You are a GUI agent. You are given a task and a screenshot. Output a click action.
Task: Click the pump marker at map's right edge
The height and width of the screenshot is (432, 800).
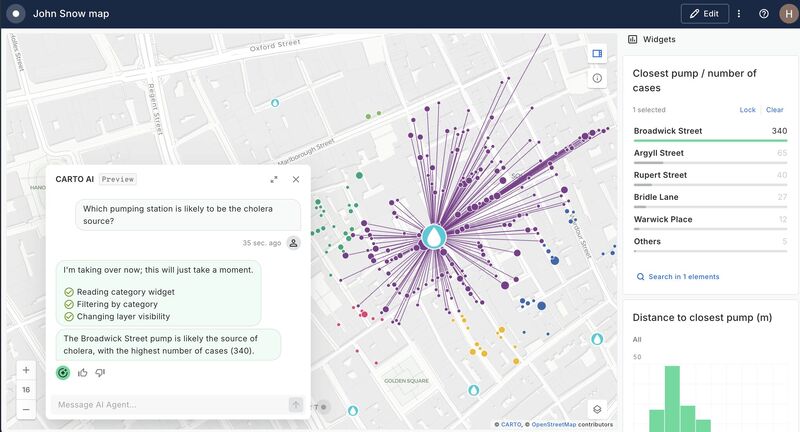point(597,339)
